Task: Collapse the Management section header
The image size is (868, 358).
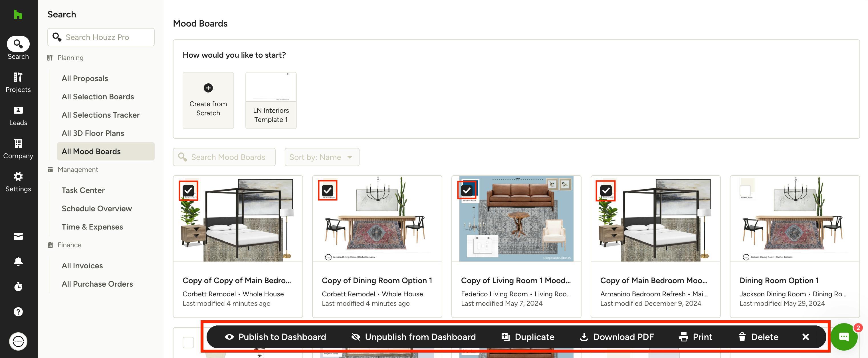Action: coord(78,170)
